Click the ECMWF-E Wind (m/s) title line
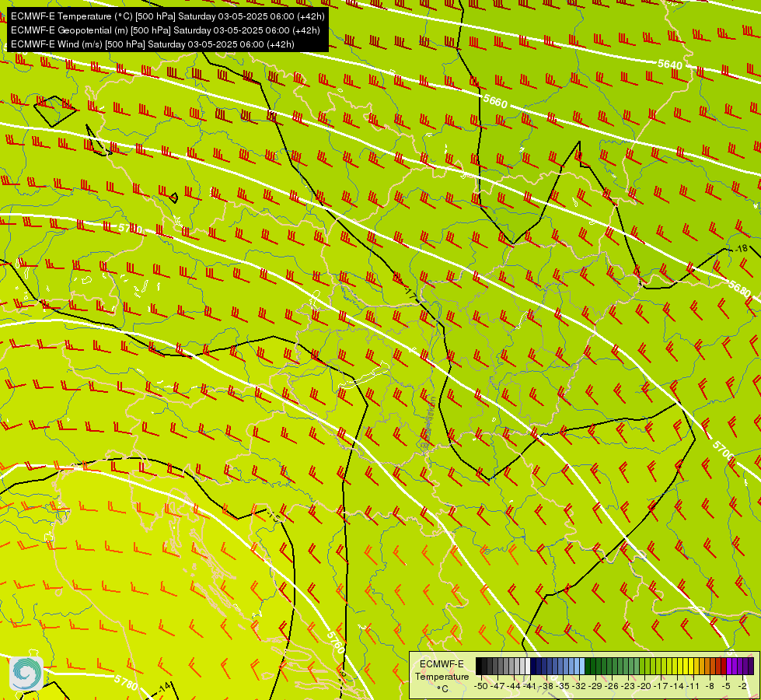761x700 pixels. pos(152,44)
